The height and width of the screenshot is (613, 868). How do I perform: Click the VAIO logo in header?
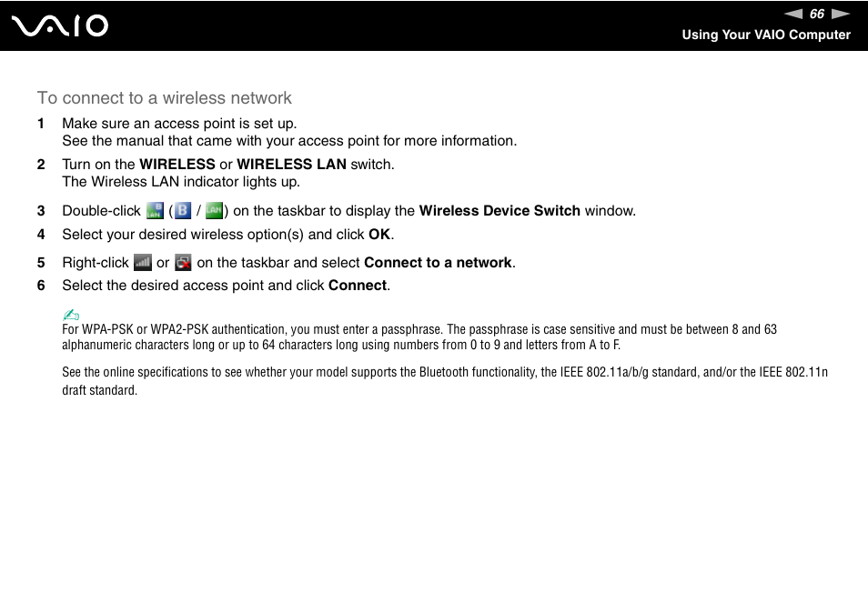(x=60, y=26)
